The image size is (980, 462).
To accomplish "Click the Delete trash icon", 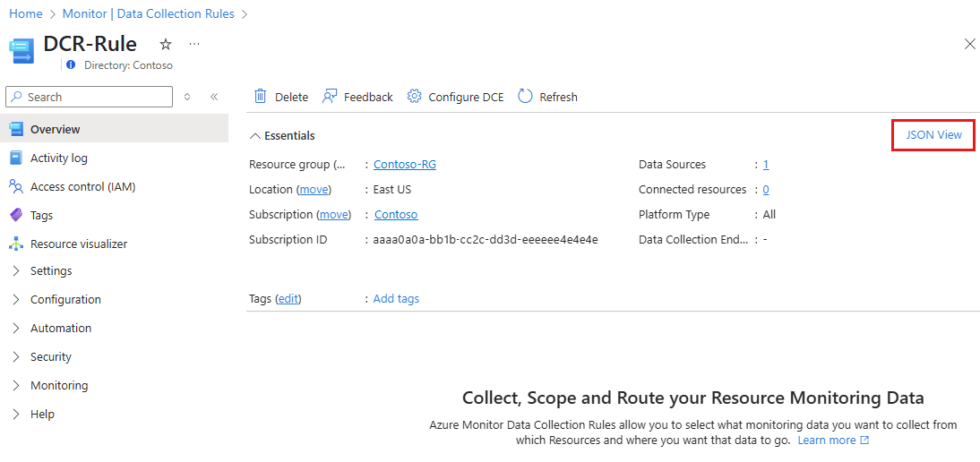I will pos(261,97).
